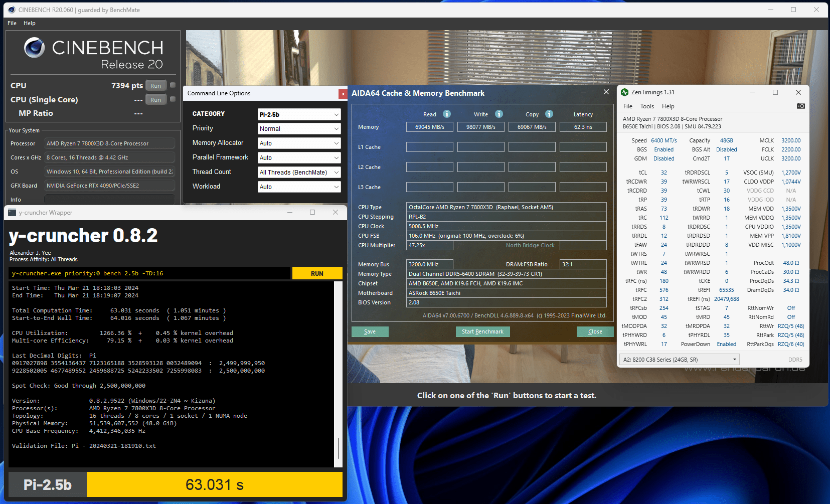Click the Cinebench logo icon

(35, 48)
